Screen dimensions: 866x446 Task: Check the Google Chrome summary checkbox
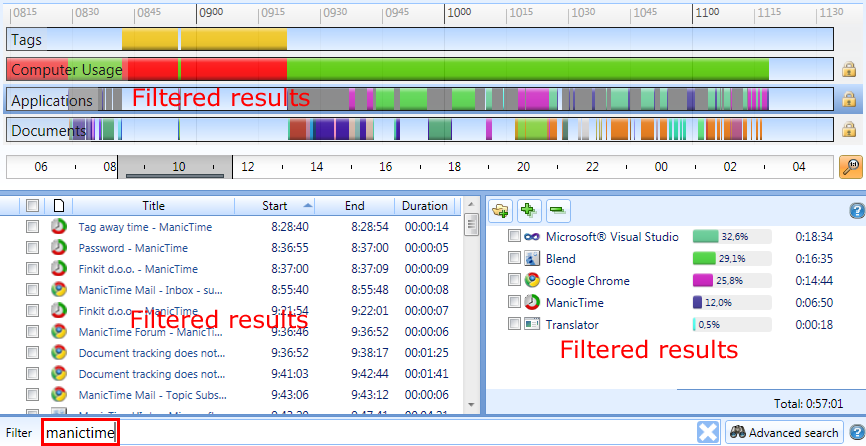pos(514,280)
